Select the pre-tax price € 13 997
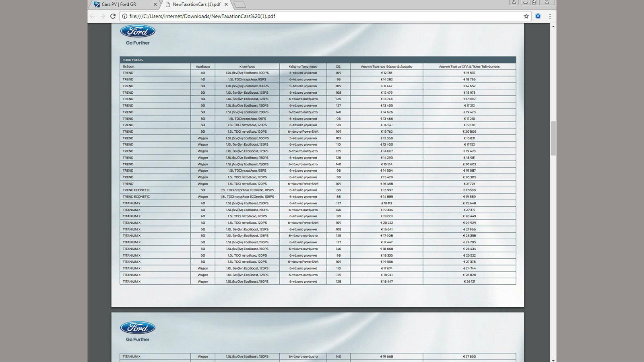Image resolution: width=644 pixels, height=362 pixels. pyautogui.click(x=386, y=190)
